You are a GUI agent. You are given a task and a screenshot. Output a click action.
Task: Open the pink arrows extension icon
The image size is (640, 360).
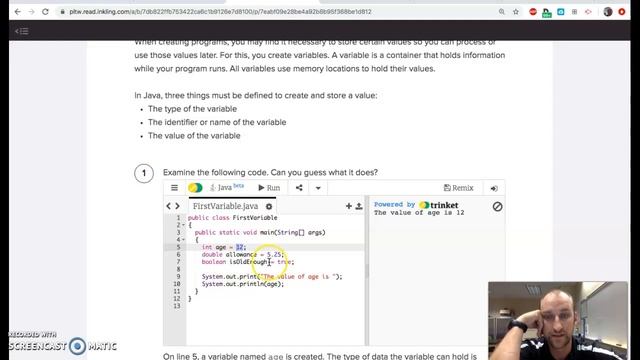tap(588, 12)
